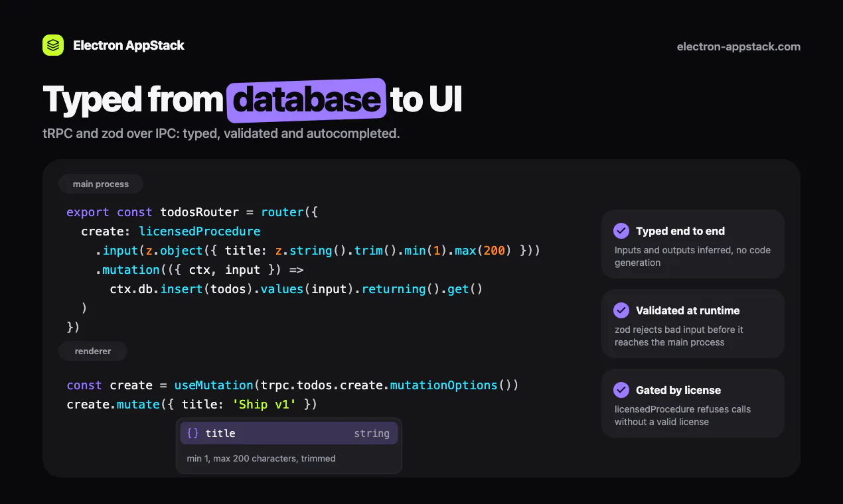Click the Gated by license heading

click(x=678, y=390)
